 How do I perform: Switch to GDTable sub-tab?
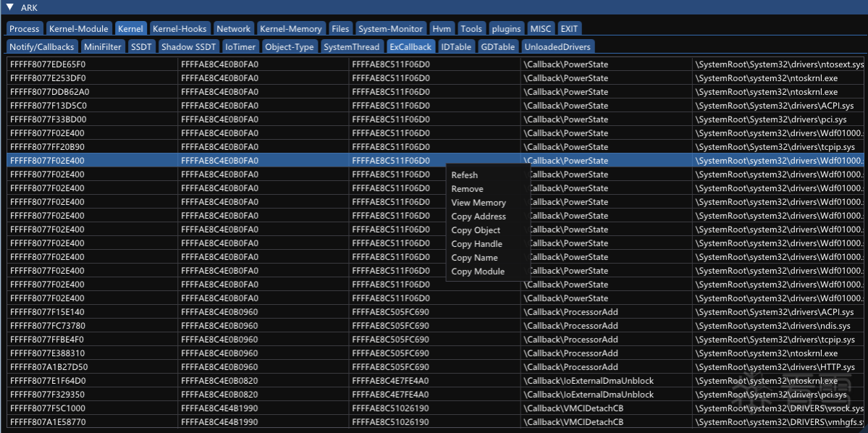click(x=497, y=47)
